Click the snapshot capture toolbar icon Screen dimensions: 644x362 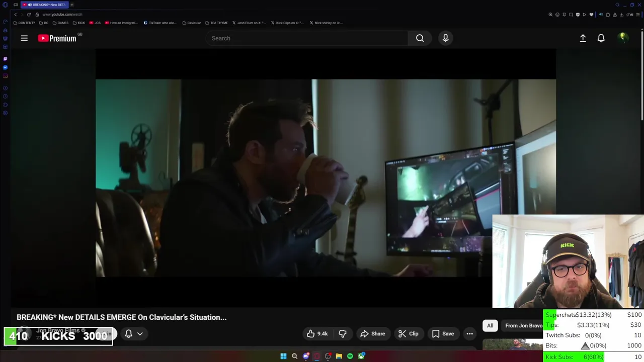pyautogui.click(x=571, y=15)
